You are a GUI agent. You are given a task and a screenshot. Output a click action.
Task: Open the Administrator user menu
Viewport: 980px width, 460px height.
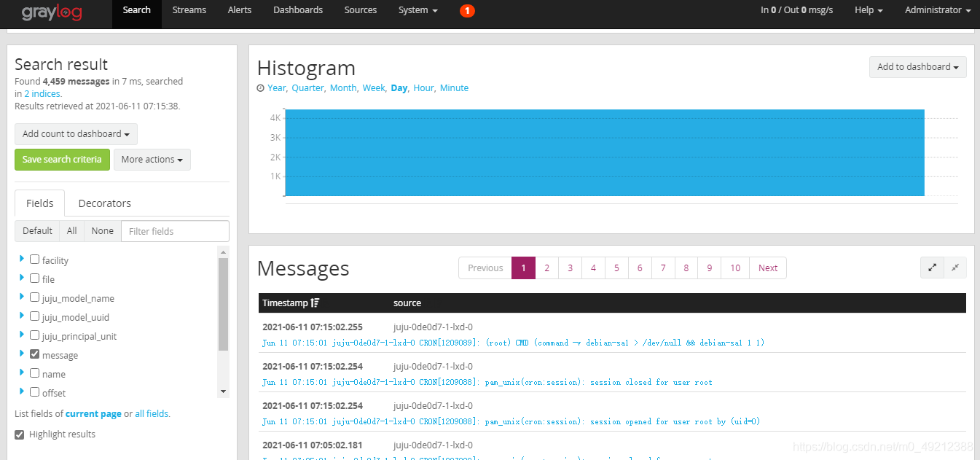coord(938,10)
